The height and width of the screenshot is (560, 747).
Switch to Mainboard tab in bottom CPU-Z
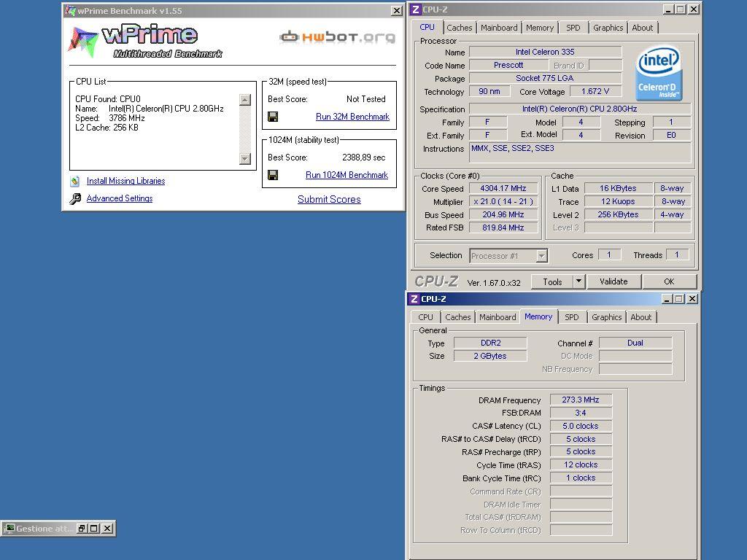tap(498, 317)
